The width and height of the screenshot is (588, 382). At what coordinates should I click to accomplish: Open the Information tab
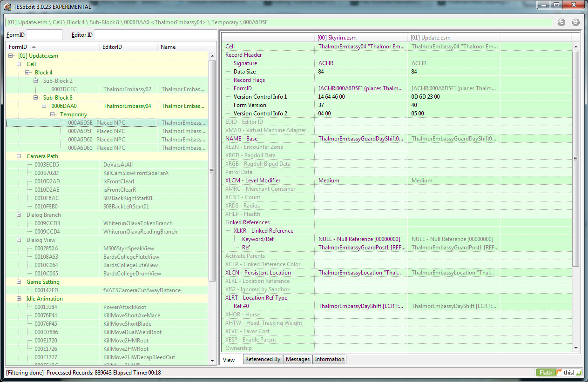pos(329,359)
